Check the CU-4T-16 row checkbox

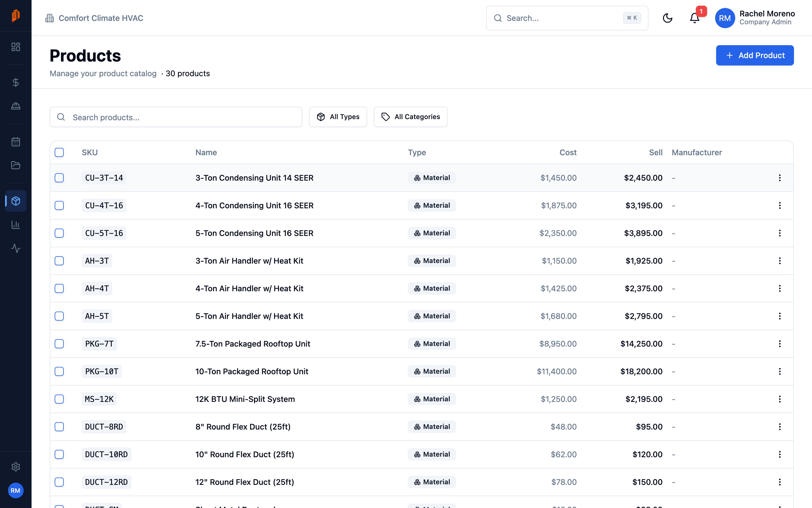(x=59, y=205)
